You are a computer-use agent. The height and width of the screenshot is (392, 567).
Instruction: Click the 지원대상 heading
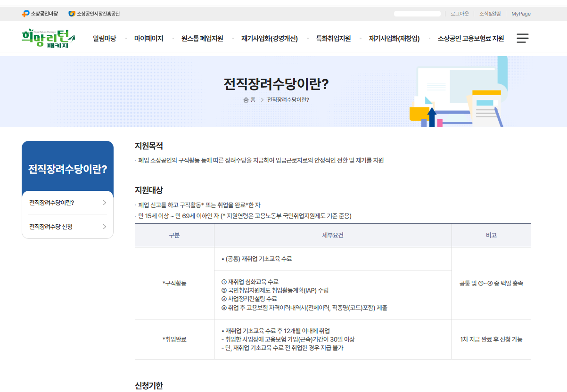pyautogui.click(x=149, y=190)
